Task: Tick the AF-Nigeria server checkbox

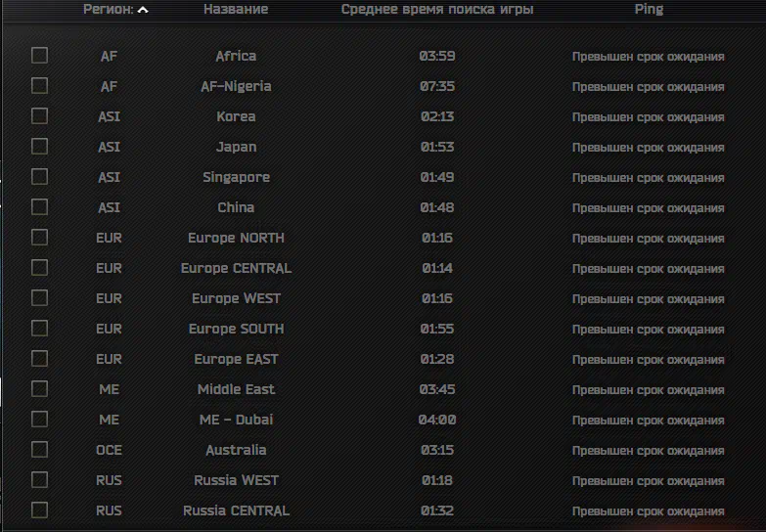Action: click(39, 86)
